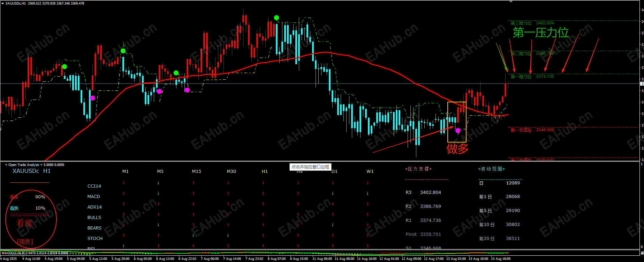Click the 13 Aug 18:00 time axis label
Image resolution: width=644 pixels, height=262 pixels.
point(501,259)
